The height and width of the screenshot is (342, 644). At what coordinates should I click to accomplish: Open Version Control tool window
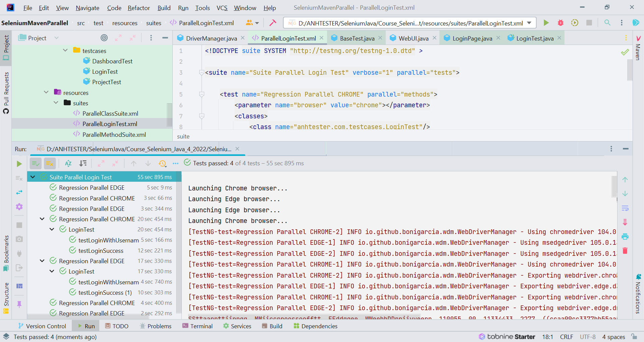point(42,326)
